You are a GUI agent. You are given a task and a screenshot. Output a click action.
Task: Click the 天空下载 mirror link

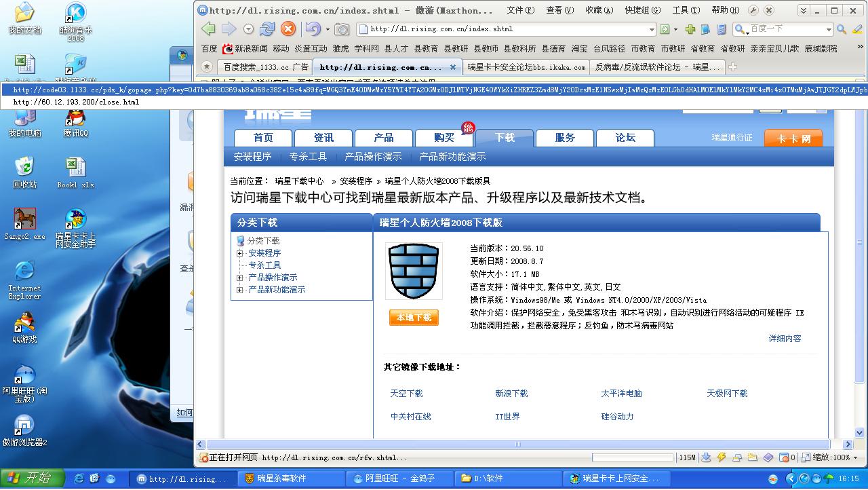click(406, 394)
